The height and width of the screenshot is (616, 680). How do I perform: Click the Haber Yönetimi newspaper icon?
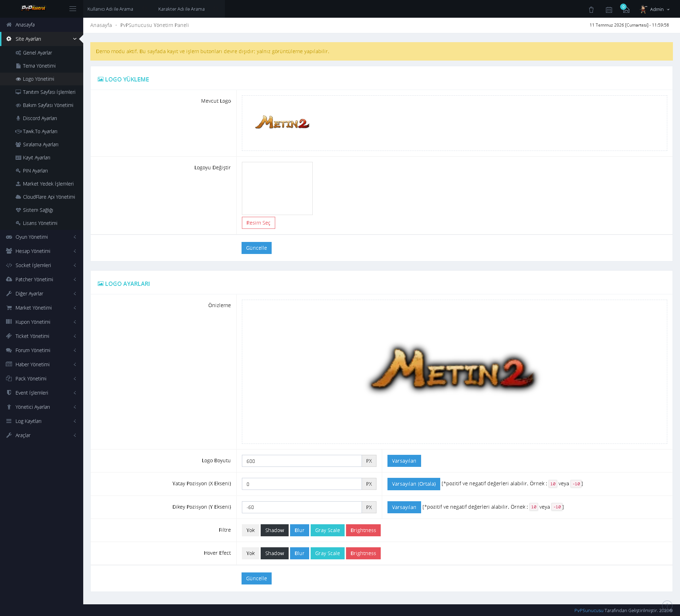tap(9, 364)
